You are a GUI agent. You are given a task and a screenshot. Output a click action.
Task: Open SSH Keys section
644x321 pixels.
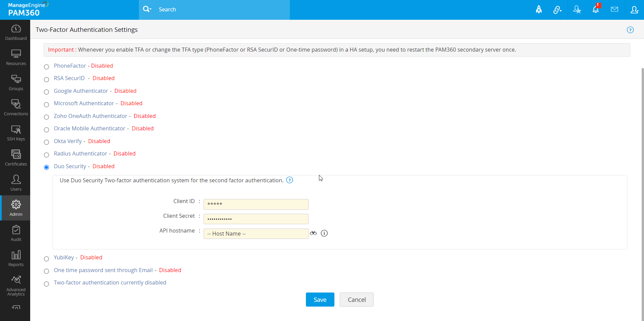16,133
